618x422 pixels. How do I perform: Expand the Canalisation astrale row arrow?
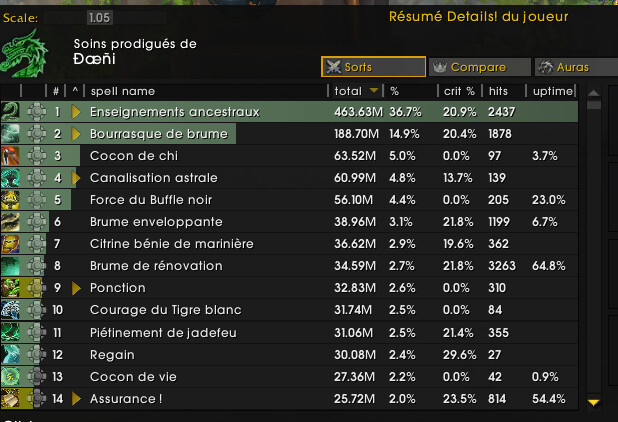click(76, 178)
